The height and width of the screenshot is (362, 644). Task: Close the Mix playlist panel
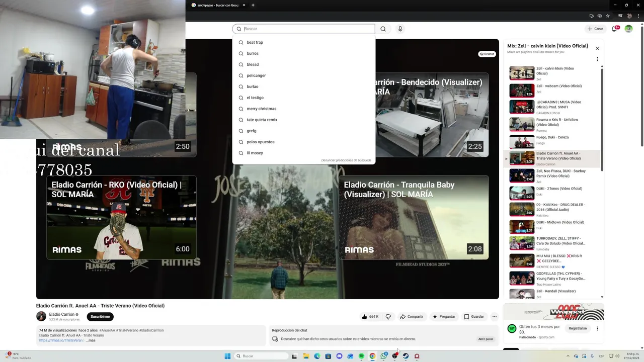coord(597,48)
